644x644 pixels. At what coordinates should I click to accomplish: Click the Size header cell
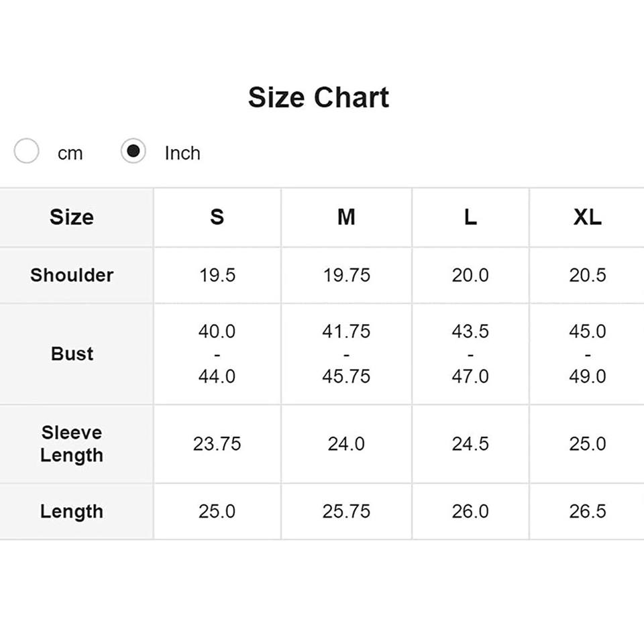click(72, 217)
